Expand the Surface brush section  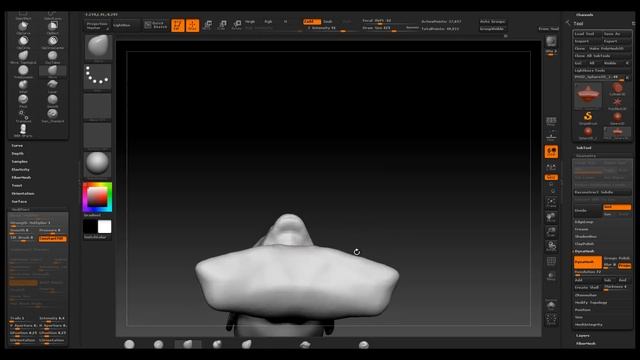click(x=19, y=202)
